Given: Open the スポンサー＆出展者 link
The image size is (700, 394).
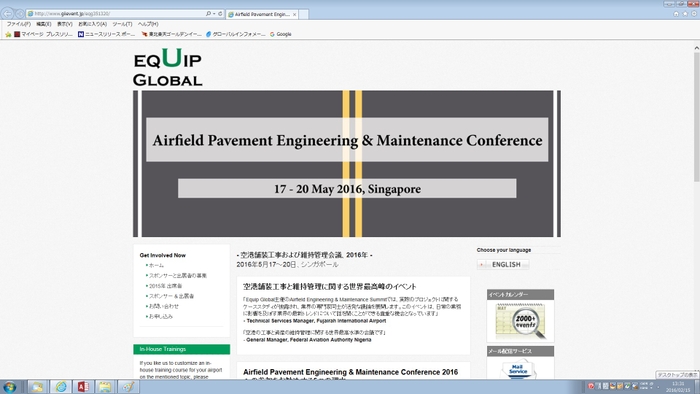Looking at the screenshot, I should pyautogui.click(x=171, y=296).
